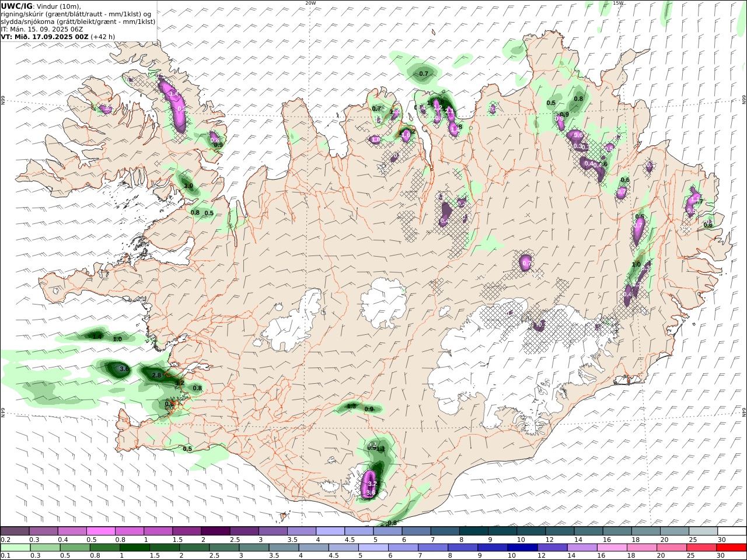747x560 pixels.
Task: Bottom legend row: click the 10–12 deep blue swatch
Action: coord(523,548)
